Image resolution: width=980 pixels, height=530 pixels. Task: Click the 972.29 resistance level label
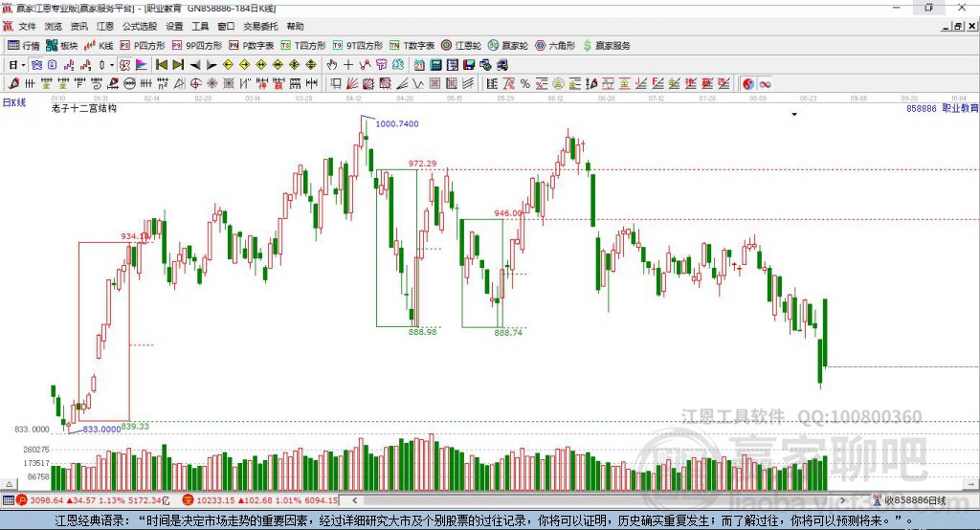point(422,164)
